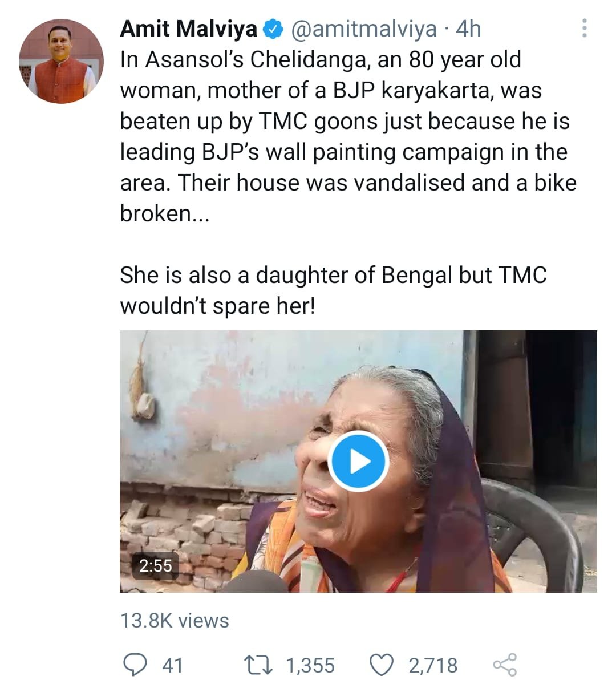
Task: Open Amit Malviya's profile picture
Action: pyautogui.click(x=61, y=62)
